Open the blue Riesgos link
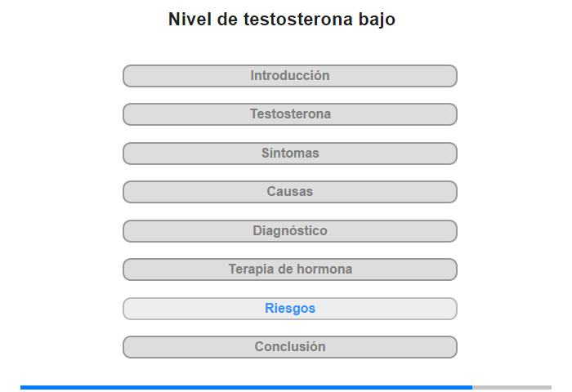 [x=290, y=309]
